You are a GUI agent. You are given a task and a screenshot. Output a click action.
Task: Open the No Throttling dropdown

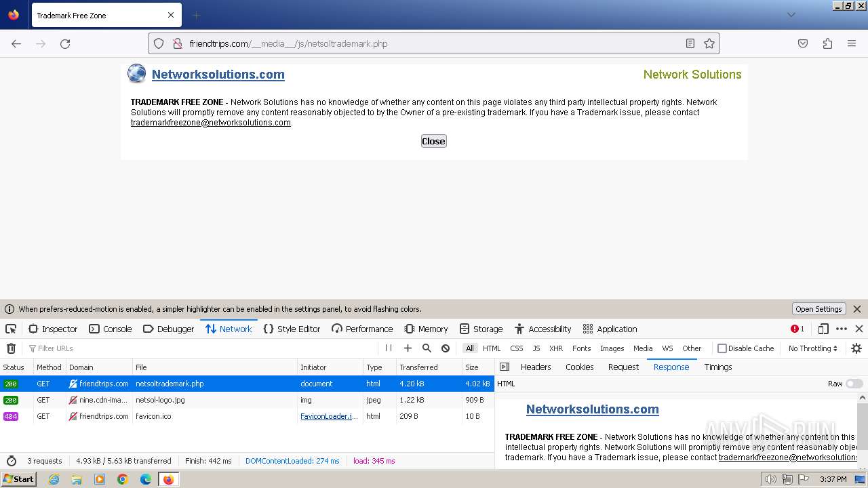click(813, 348)
